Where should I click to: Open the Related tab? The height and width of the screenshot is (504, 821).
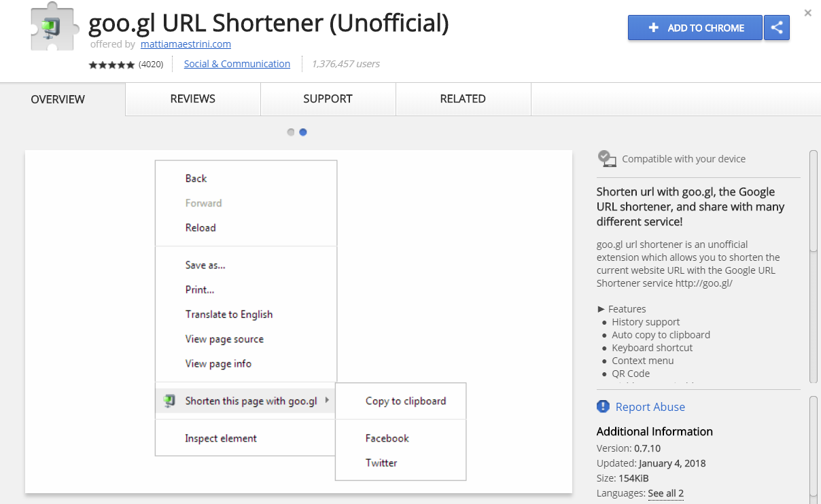[x=462, y=99]
